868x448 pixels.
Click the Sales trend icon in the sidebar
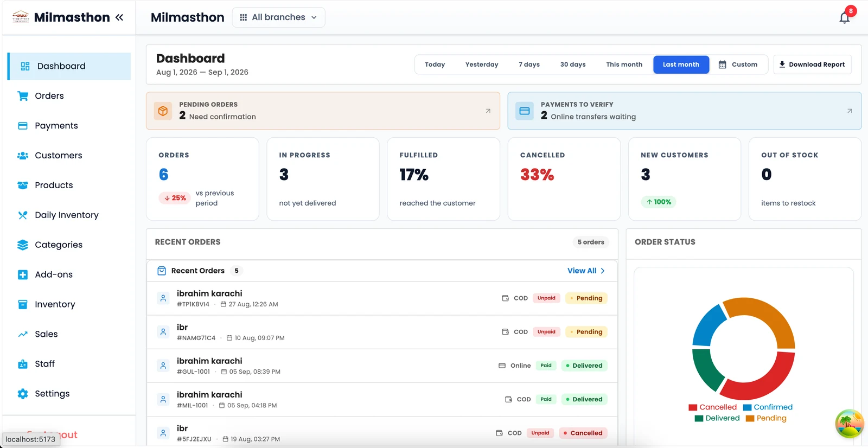click(23, 334)
